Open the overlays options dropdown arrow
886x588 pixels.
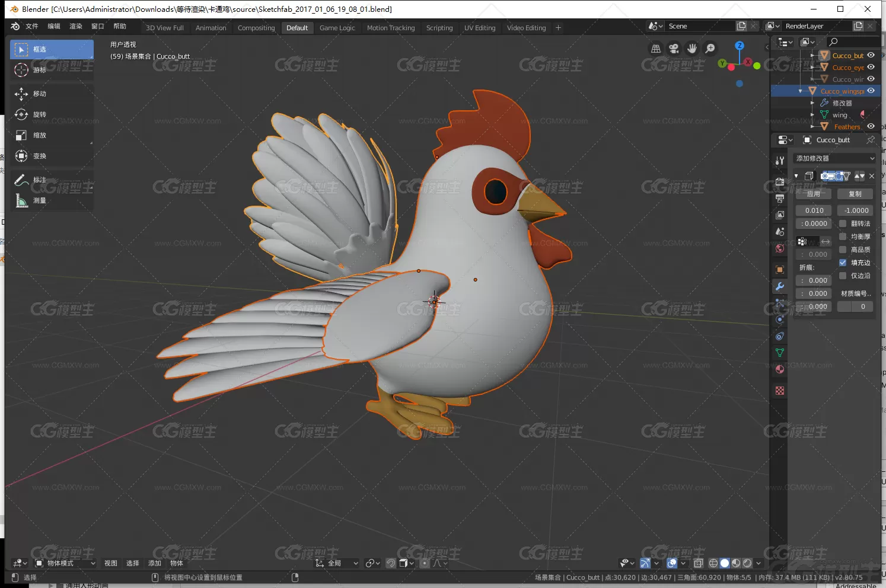coord(683,563)
